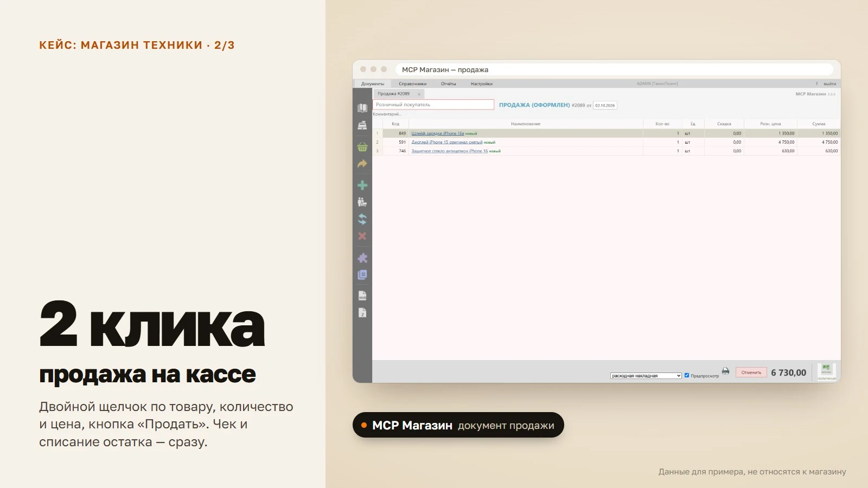This screenshot has width=868, height=488.
Task: Open the purple puzzle piece icon
Action: (362, 258)
